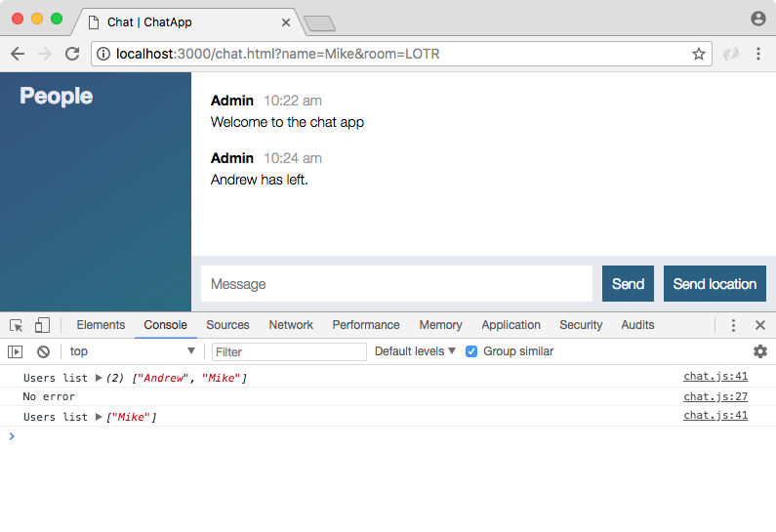Viewport: 776px width, 532px height.
Task: Open chat.js:41 link for the Mike list
Action: coord(715,416)
